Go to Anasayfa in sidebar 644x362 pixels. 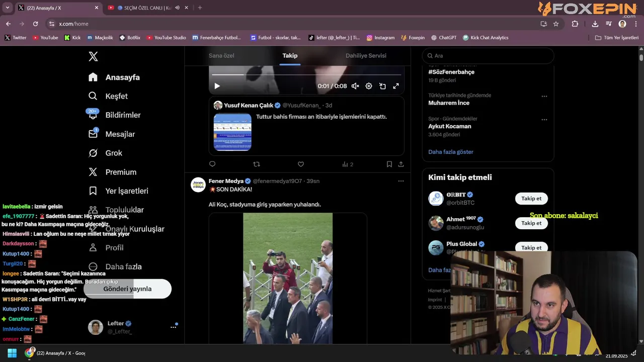[x=114, y=77]
